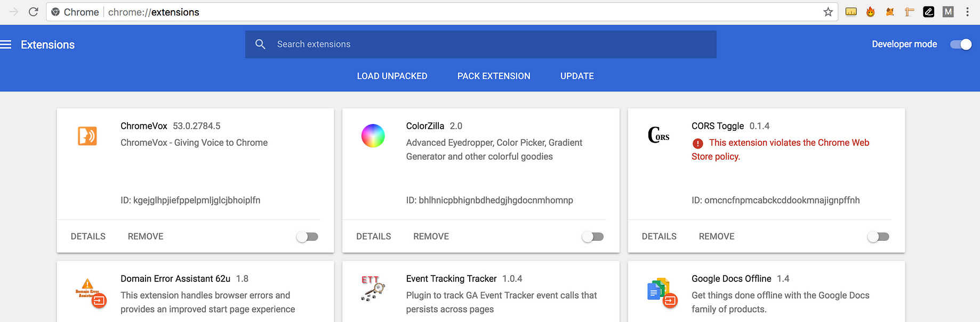This screenshot has width=980, height=322.
Task: Click the Event Tracking Tracker ETT icon
Action: click(373, 289)
